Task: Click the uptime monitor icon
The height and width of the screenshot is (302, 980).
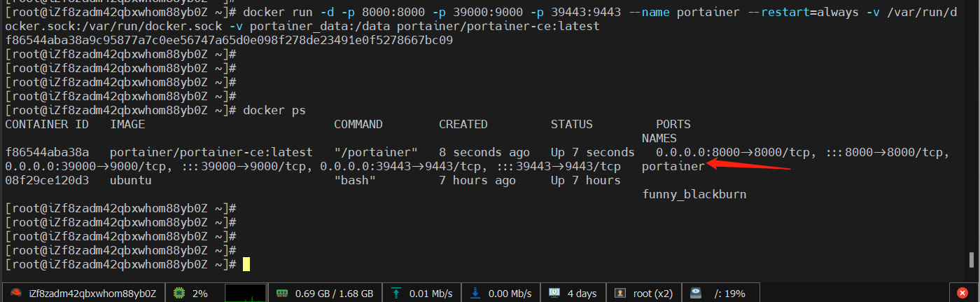Action: pos(554,293)
